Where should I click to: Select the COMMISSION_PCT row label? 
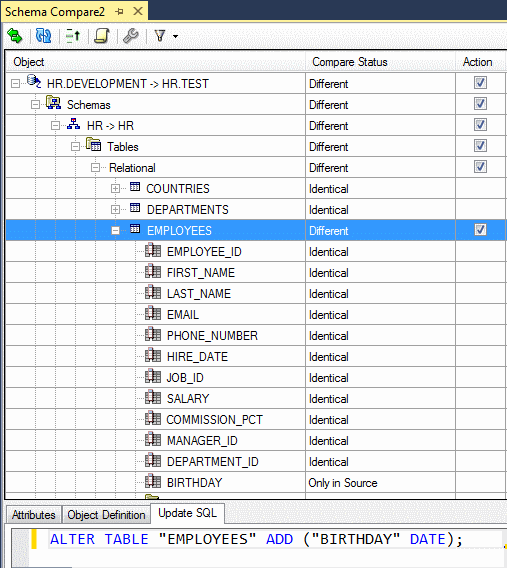[214, 420]
